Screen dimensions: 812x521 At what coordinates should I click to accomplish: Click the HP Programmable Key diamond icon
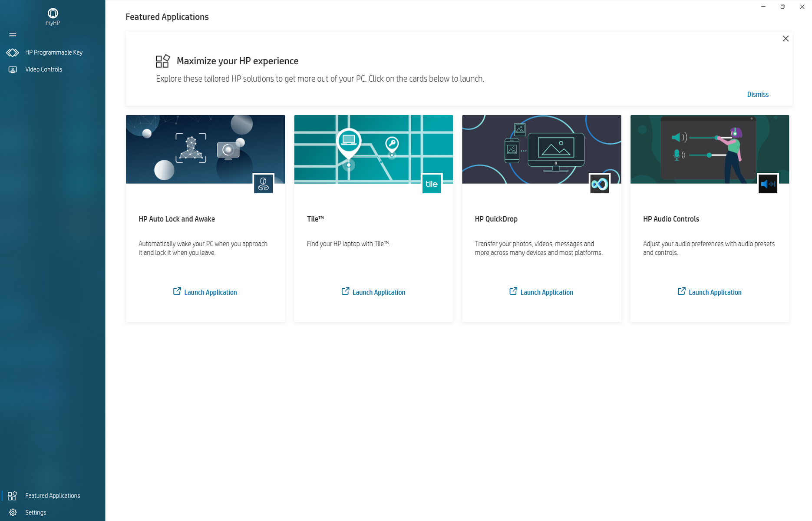[13, 53]
